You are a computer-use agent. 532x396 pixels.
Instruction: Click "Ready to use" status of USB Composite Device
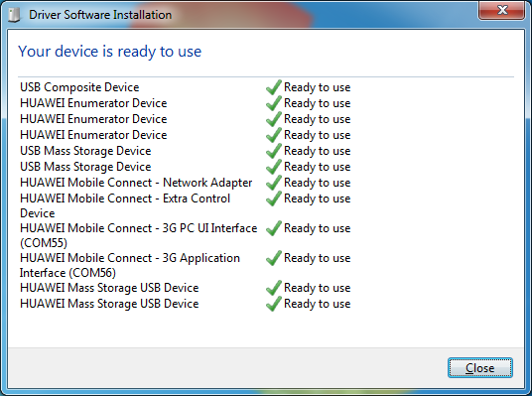tap(318, 87)
